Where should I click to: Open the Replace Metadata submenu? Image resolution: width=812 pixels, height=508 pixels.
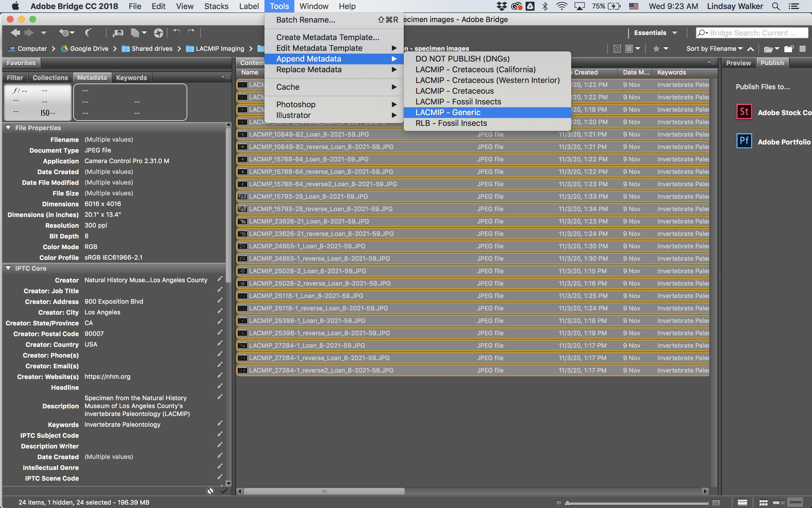tap(334, 69)
